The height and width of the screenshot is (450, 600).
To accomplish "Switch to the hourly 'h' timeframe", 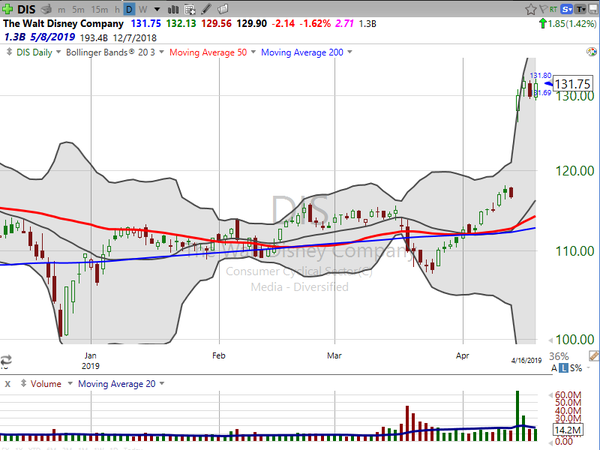I will pos(117,9).
